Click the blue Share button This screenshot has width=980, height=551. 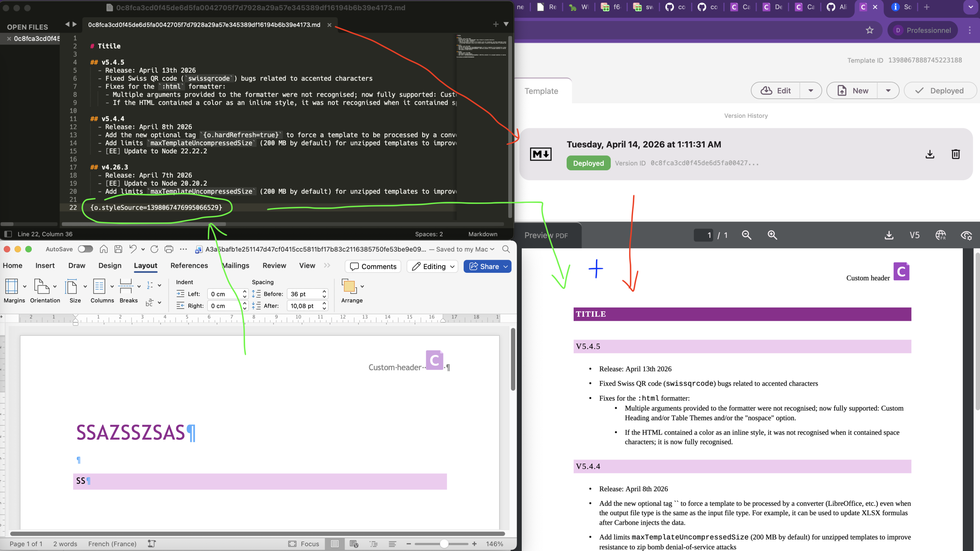pyautogui.click(x=487, y=266)
